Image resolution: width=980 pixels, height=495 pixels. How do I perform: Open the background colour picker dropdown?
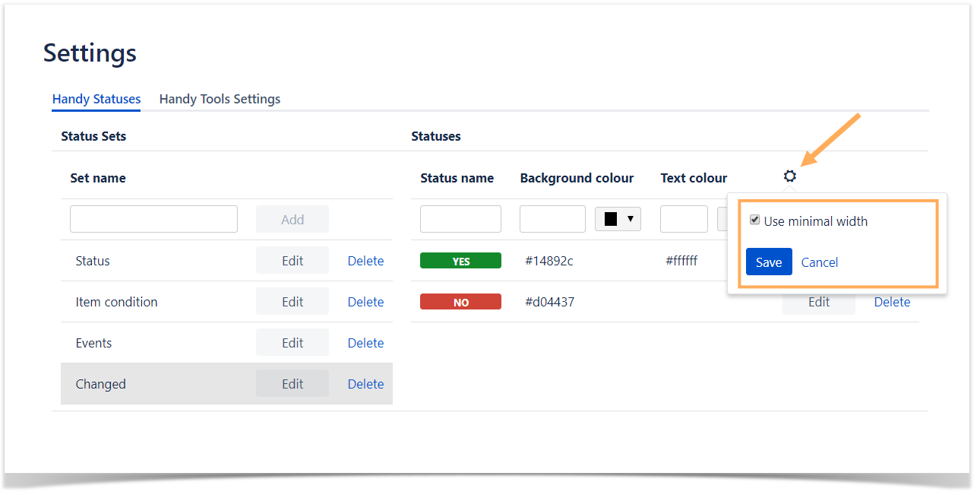tap(618, 219)
